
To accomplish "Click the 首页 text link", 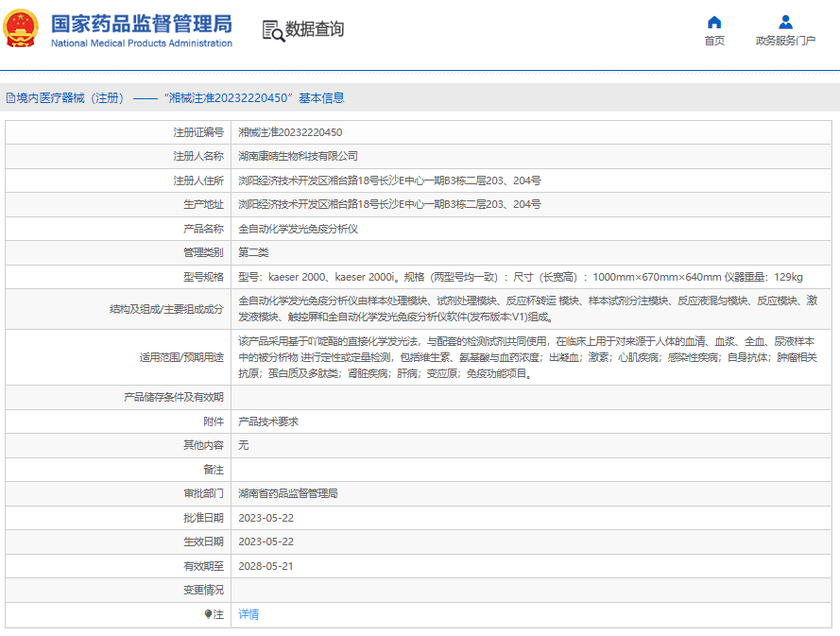I will click(x=714, y=41).
